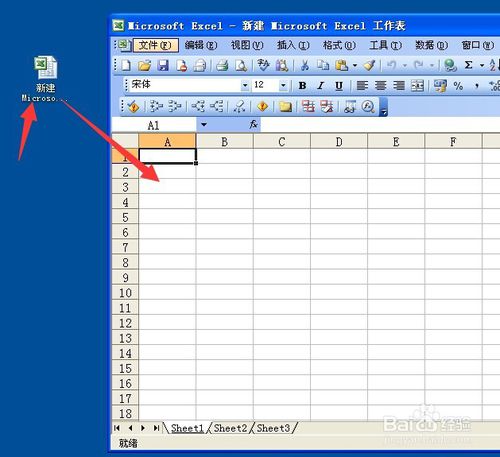Switch to the Sheet2 tab
This screenshot has width=500, height=457.
(x=230, y=428)
